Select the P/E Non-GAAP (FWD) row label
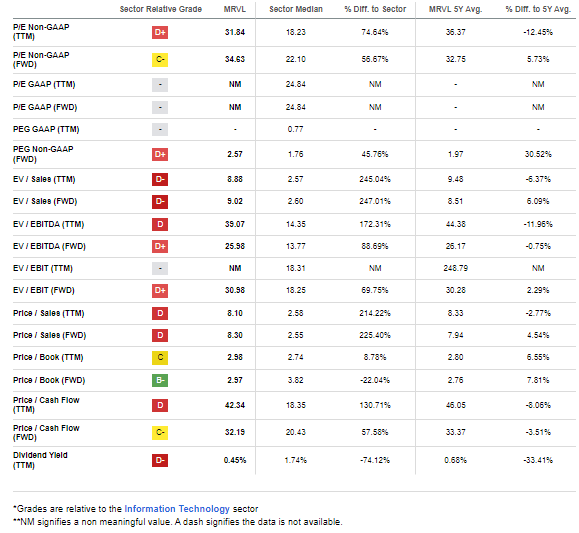 (41, 60)
